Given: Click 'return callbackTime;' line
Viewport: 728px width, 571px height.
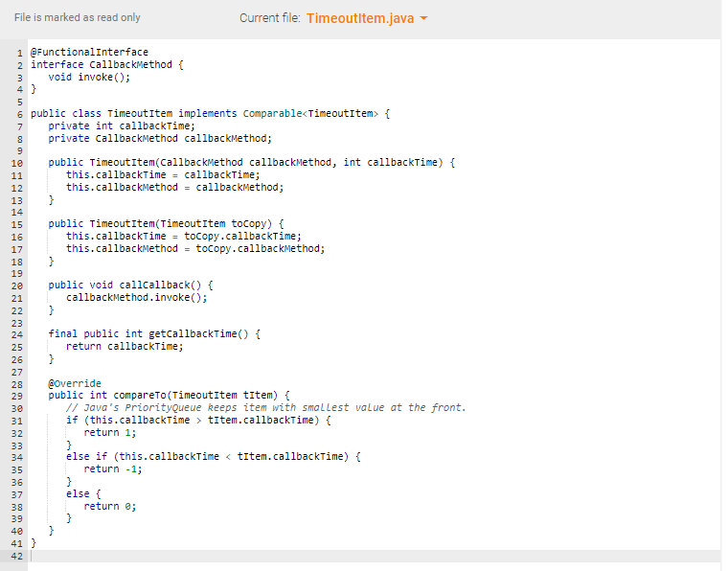Looking at the screenshot, I should click(x=125, y=346).
